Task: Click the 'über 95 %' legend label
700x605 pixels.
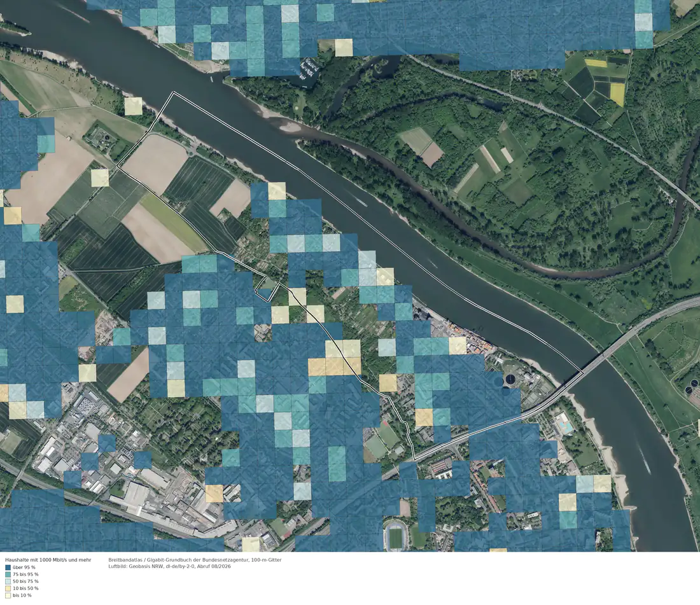Action: click(x=24, y=567)
